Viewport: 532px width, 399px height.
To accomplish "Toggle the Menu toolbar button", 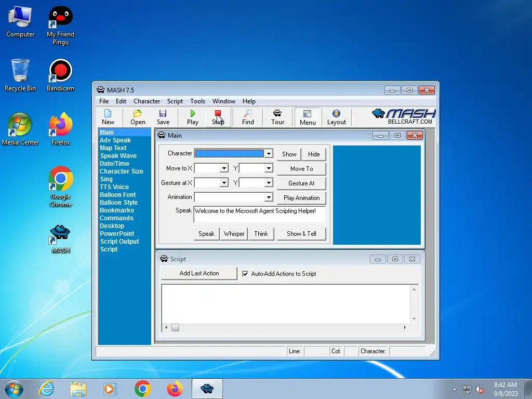I will pyautogui.click(x=308, y=118).
